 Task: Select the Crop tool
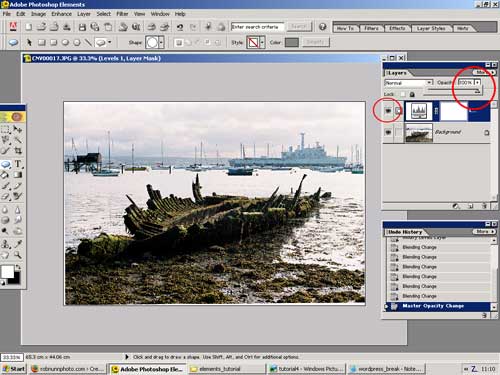click(18, 151)
